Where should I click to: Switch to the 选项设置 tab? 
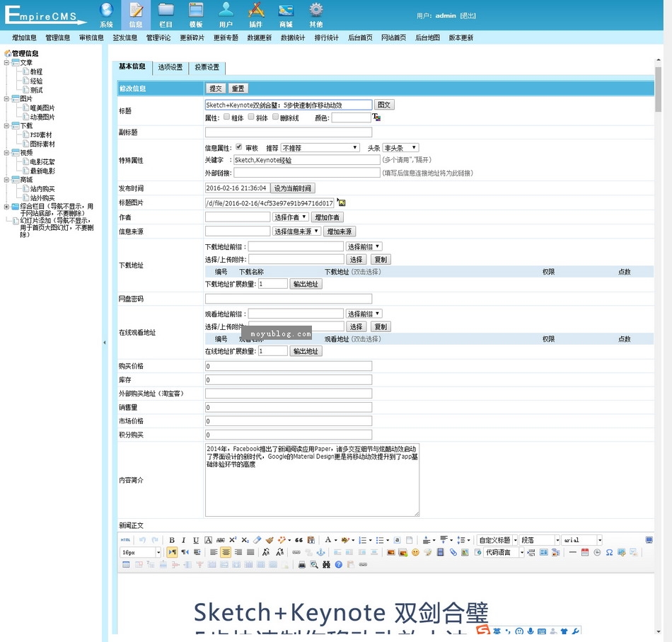tap(170, 67)
